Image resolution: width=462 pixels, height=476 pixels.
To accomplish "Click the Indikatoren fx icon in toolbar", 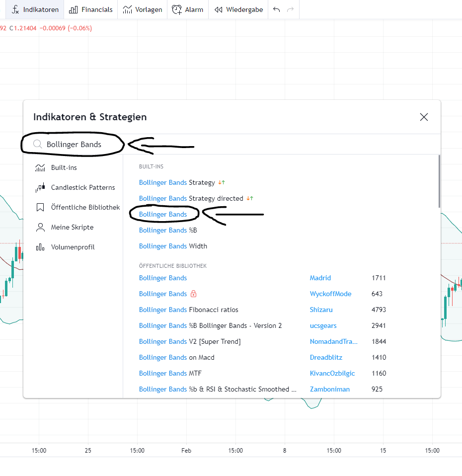I will 15,9.
